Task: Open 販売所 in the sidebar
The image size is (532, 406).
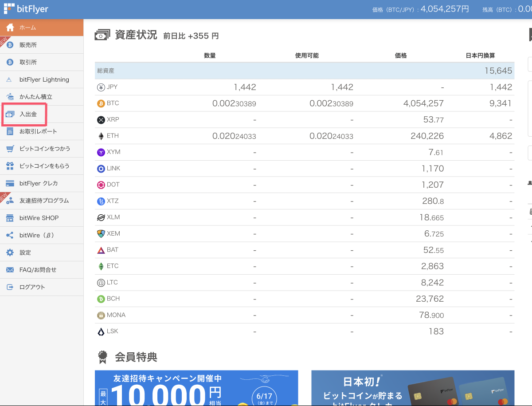Action: pos(42,45)
